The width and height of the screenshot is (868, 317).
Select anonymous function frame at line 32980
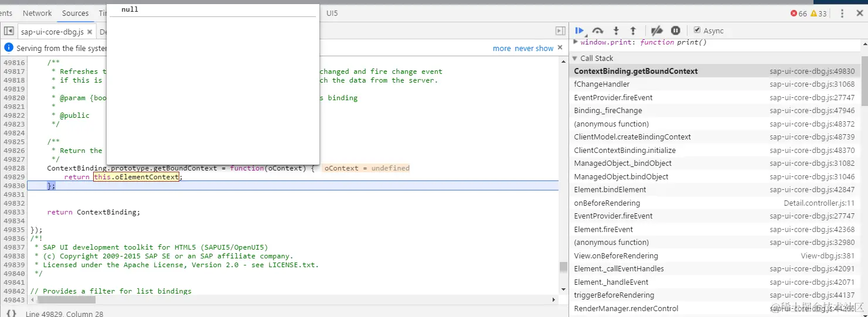[x=714, y=243]
